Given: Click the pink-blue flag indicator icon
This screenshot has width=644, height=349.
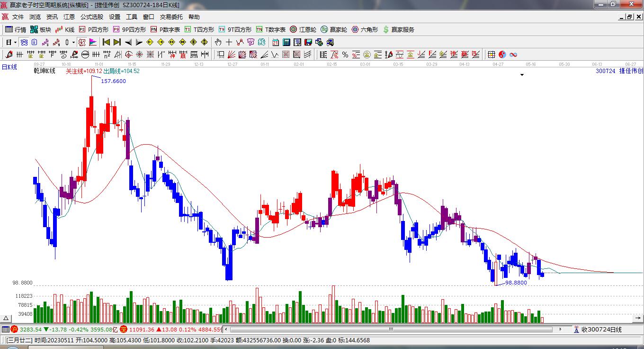Looking at the screenshot, I should (x=93, y=42).
